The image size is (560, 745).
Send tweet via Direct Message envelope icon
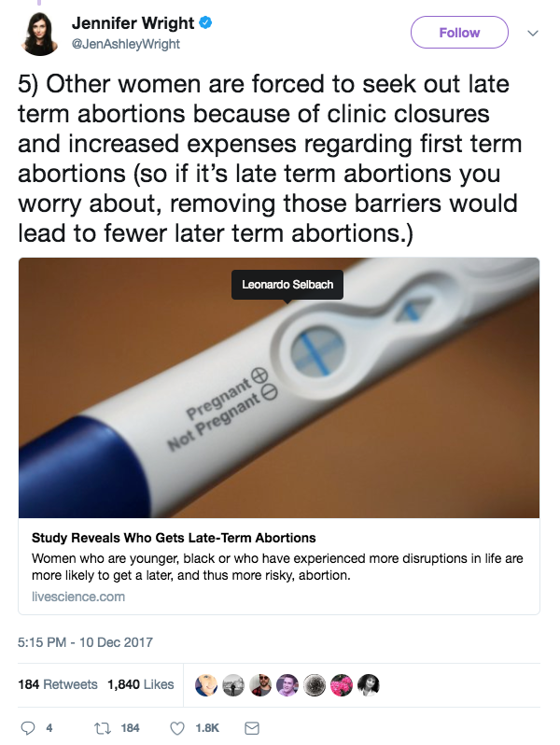point(250,727)
